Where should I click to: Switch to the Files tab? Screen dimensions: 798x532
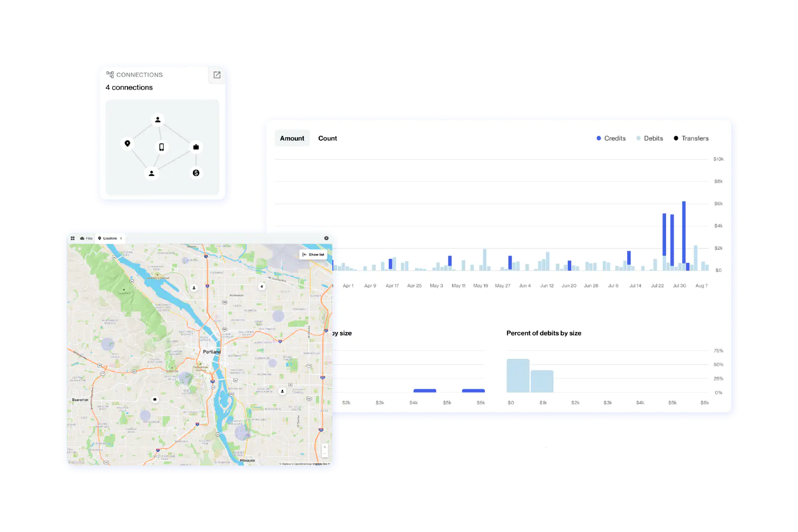(x=86, y=239)
